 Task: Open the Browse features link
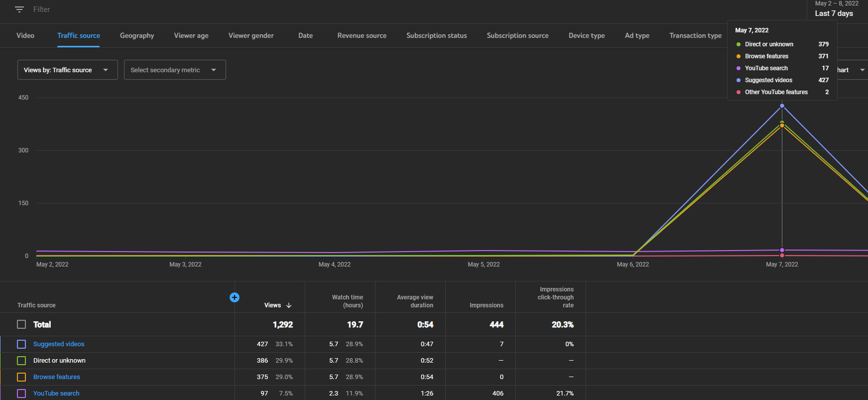point(57,377)
